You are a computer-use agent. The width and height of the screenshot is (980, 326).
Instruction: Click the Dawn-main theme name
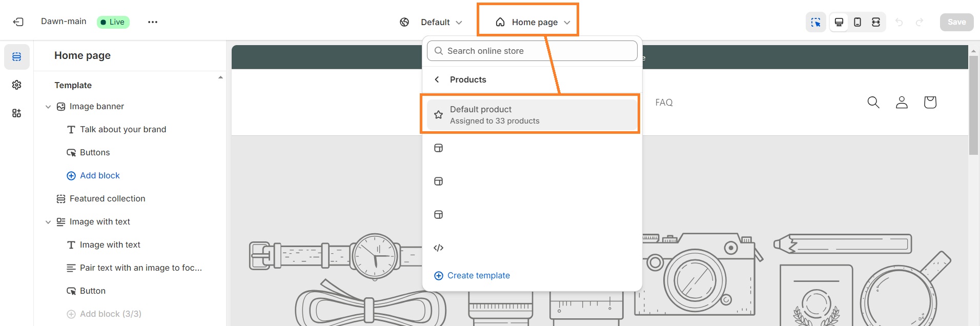(x=64, y=22)
